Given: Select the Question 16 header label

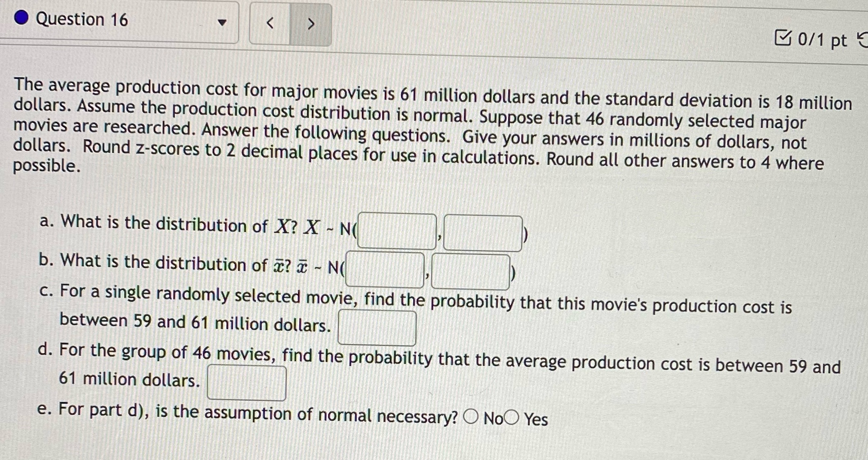Looking at the screenshot, I should 82,19.
